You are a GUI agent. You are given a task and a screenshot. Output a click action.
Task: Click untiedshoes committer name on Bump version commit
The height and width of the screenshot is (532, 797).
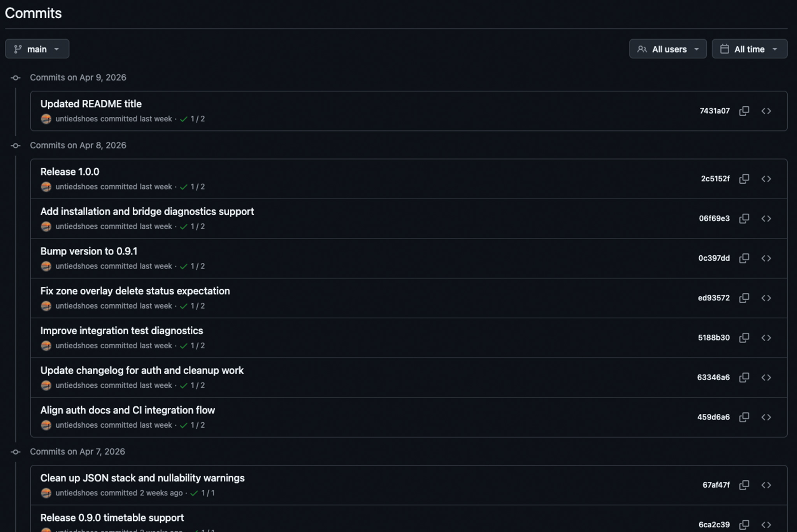point(76,266)
